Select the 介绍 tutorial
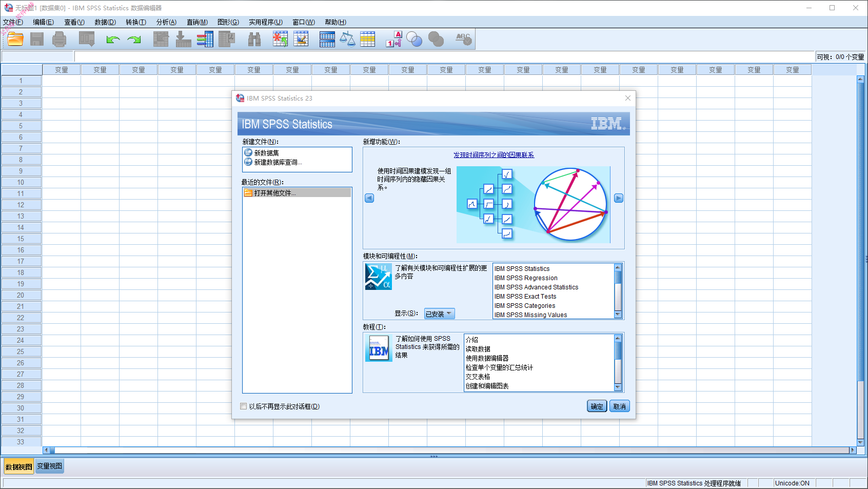 coord(472,340)
